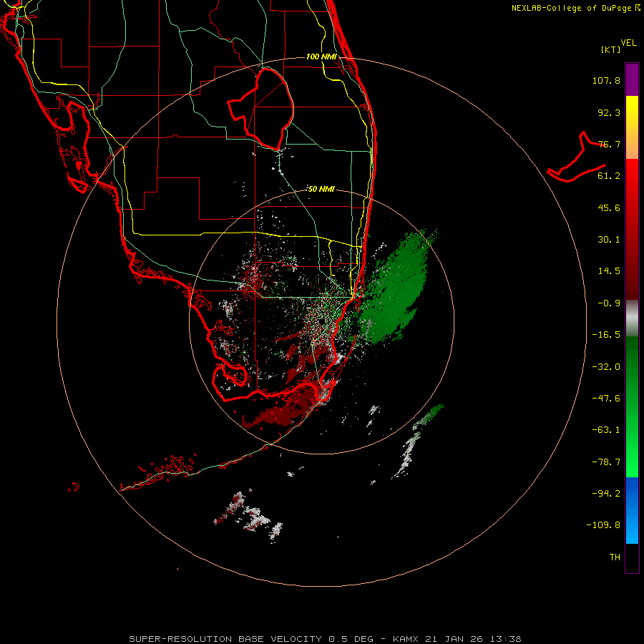This screenshot has width=644, height=644.
Task: Click the 45.6 knots scale value
Action: tap(609, 208)
